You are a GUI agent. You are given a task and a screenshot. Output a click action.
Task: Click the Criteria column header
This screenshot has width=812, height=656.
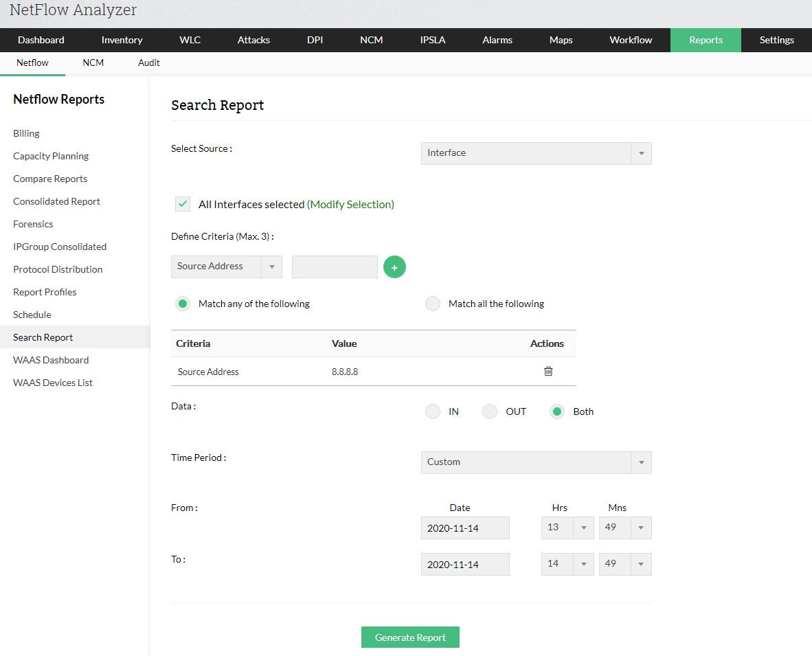pyautogui.click(x=193, y=343)
